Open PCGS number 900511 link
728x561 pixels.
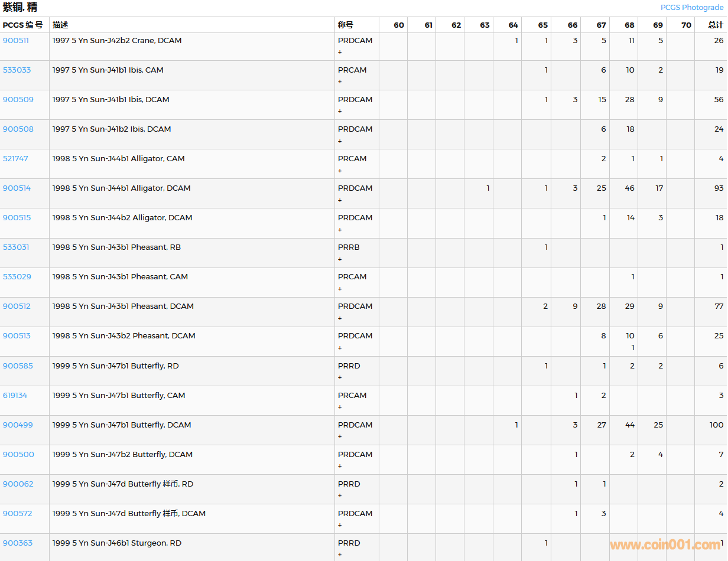16,41
